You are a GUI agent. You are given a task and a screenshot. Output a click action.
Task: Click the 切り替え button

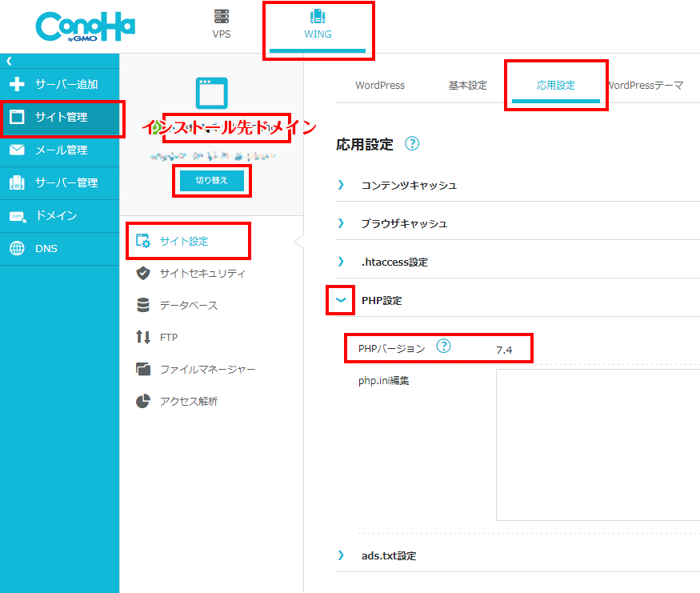(x=212, y=180)
